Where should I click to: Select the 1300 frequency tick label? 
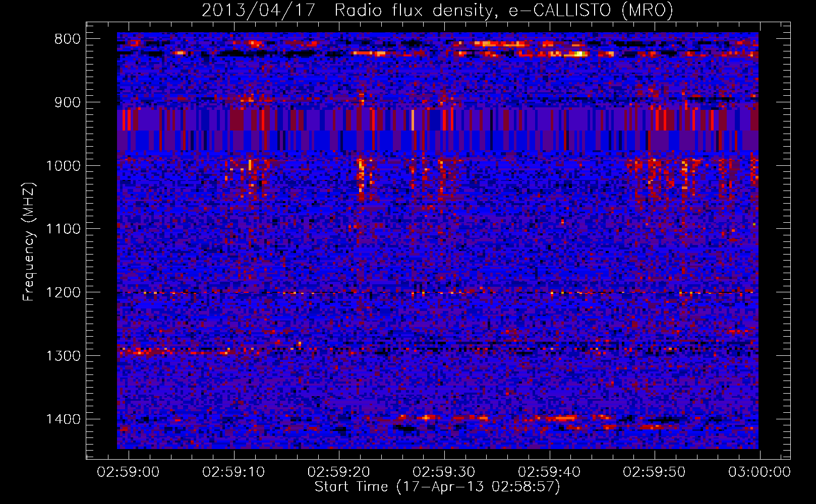click(x=64, y=356)
